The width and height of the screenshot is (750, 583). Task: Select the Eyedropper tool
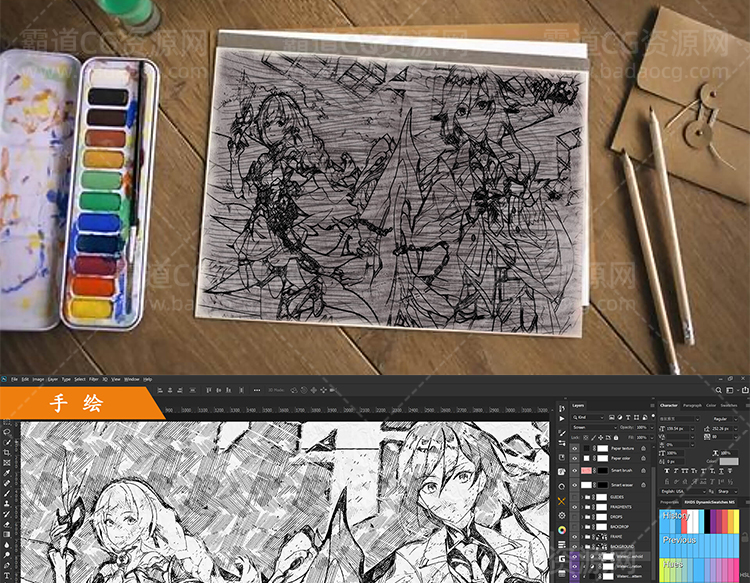(x=7, y=473)
